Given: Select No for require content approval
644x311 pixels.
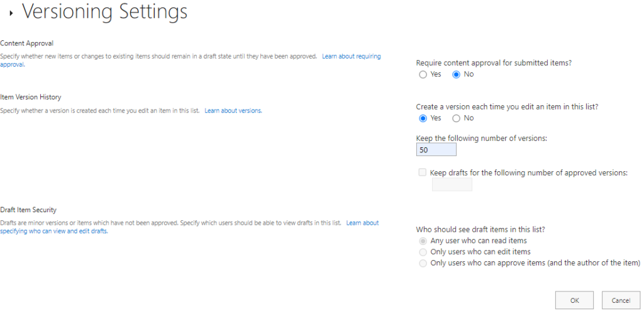Looking at the screenshot, I should 457,74.
